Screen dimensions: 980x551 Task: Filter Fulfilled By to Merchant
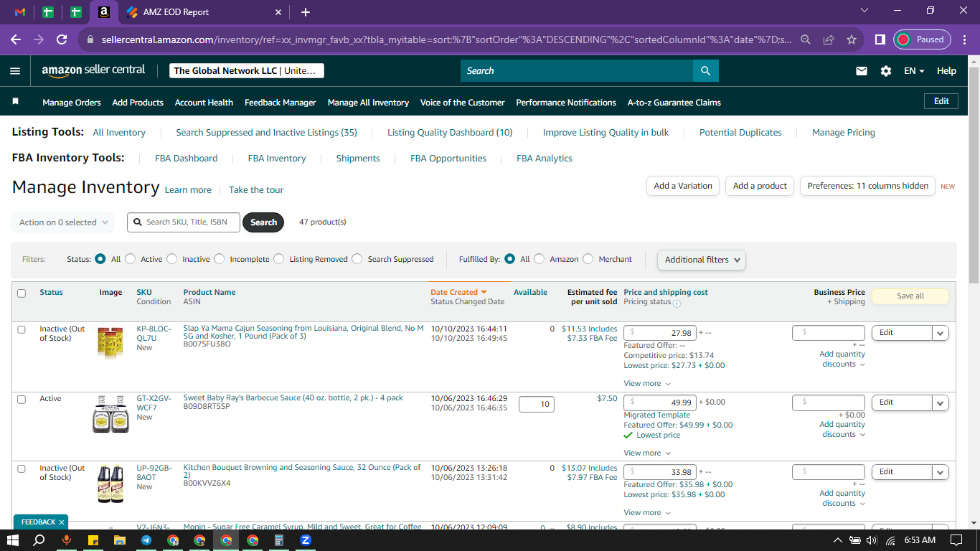(588, 259)
